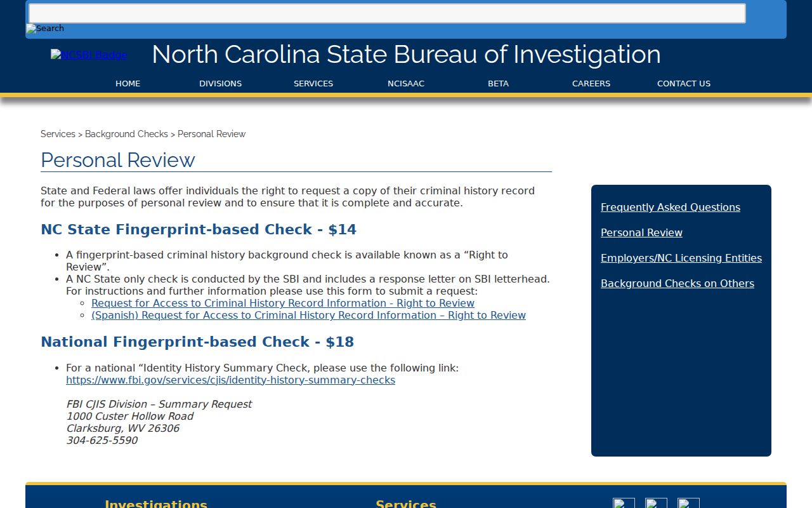
Task: Open the CONTACT US menu item
Action: pos(684,83)
